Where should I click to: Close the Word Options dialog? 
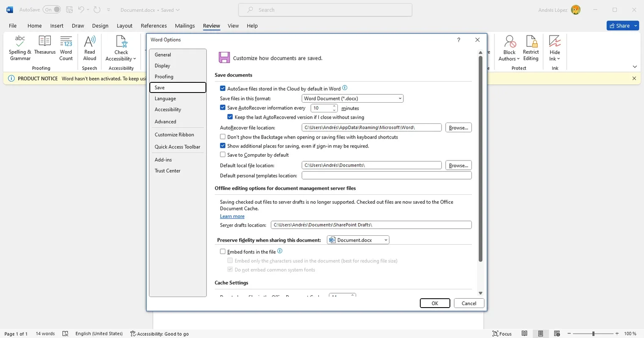click(477, 40)
